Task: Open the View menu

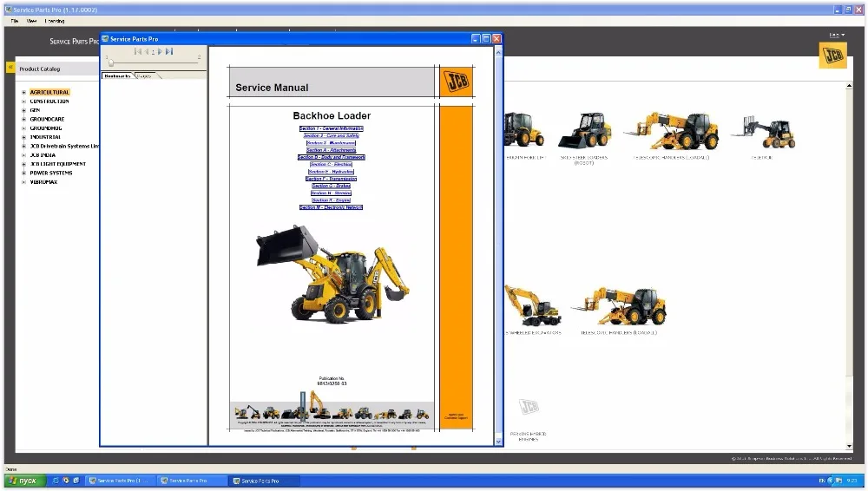Action: [x=31, y=21]
